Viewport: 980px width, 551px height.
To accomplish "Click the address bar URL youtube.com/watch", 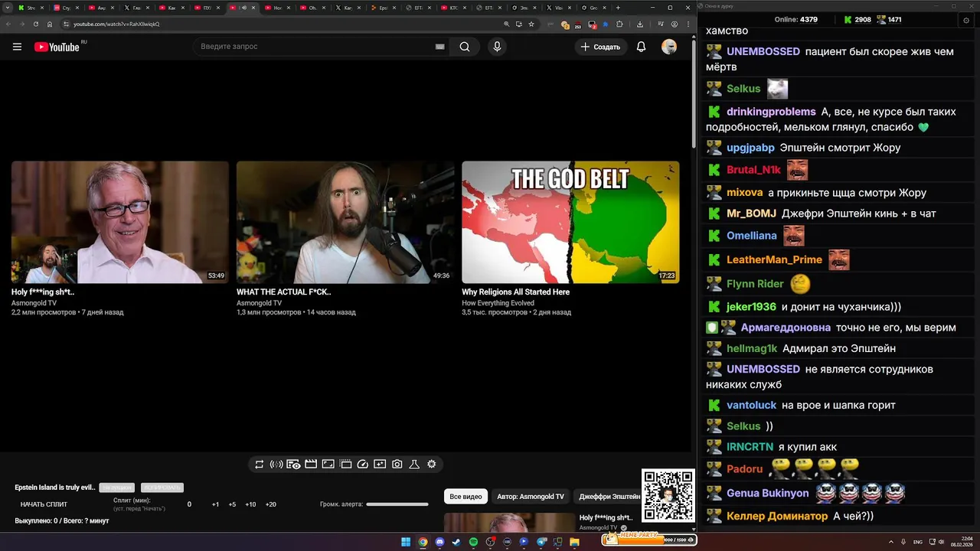I will point(116,24).
